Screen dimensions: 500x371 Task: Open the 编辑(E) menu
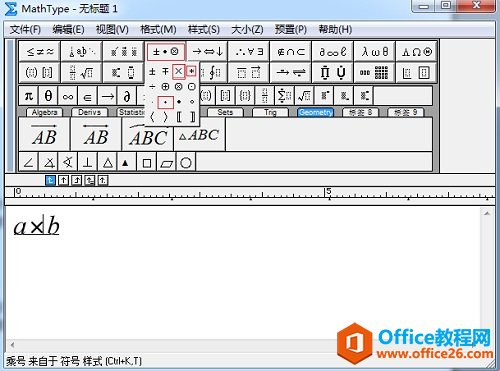click(x=68, y=29)
